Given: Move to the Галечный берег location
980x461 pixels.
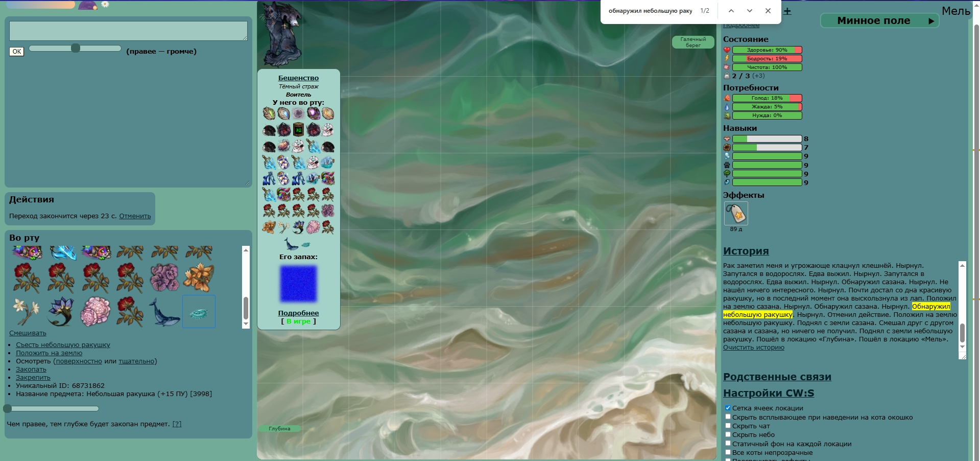Looking at the screenshot, I should point(693,42).
